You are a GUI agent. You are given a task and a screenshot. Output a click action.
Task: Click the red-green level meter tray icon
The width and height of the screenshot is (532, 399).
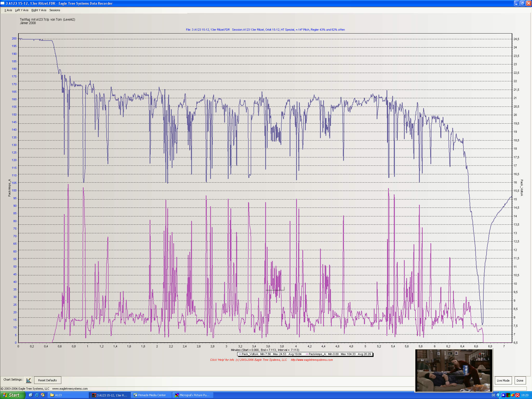pos(508,395)
